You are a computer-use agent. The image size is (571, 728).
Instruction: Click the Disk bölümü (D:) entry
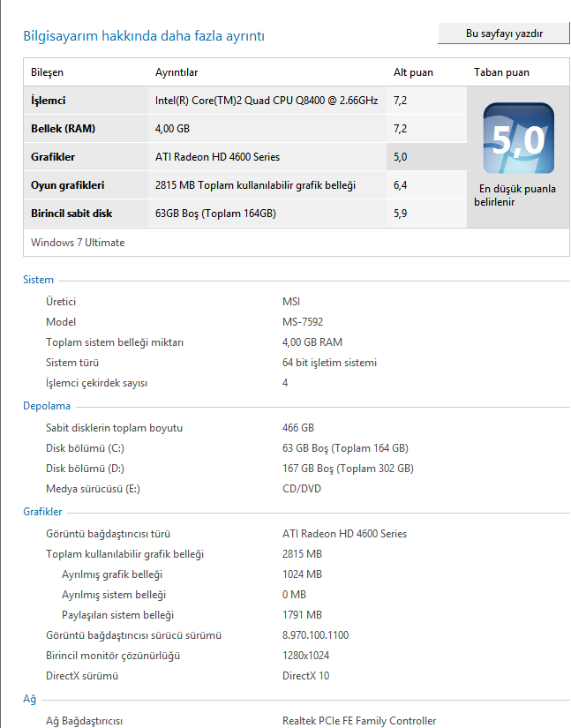(85, 469)
